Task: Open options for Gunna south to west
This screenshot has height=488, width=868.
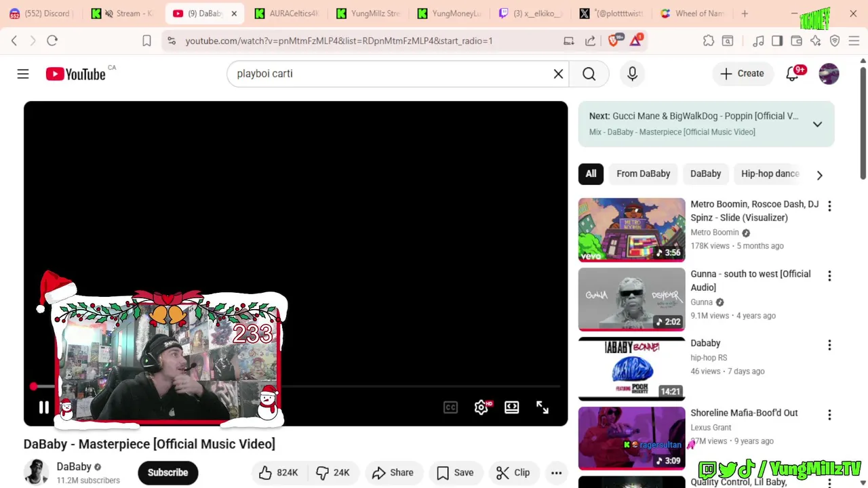Action: point(829,276)
